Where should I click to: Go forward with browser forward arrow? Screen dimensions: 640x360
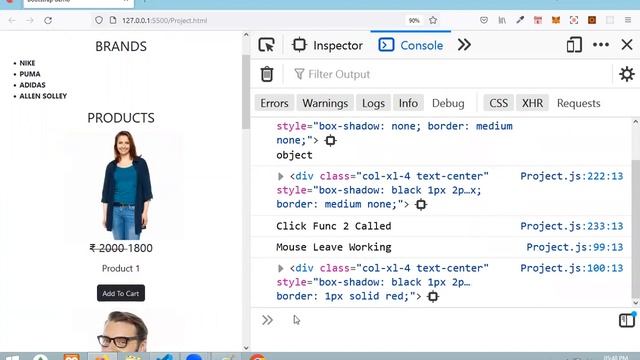[x=29, y=20]
